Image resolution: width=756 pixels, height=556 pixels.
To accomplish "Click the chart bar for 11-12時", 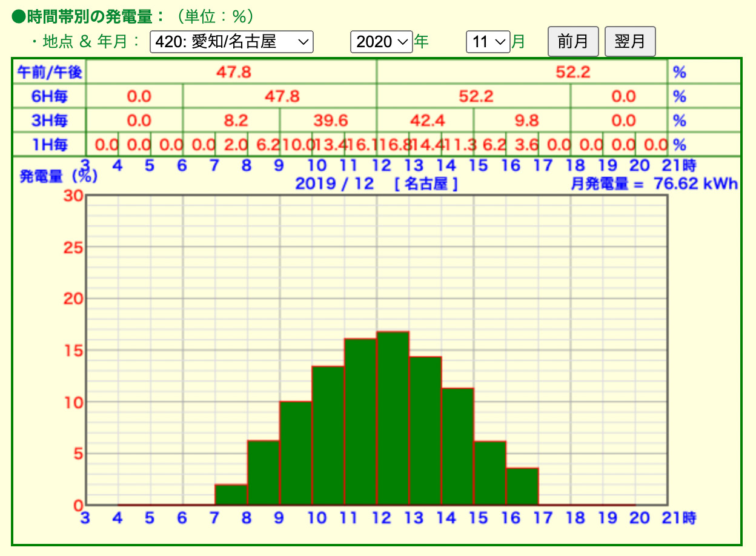I will [x=360, y=421].
